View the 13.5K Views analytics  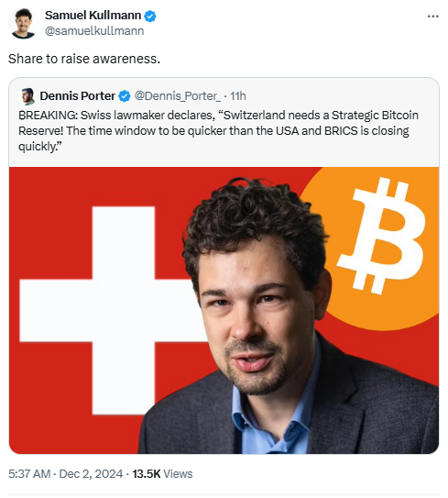(x=162, y=473)
